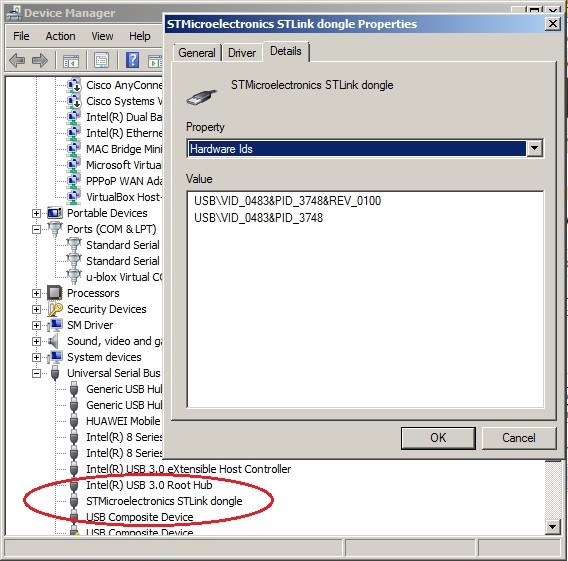The image size is (568, 561).
Task: Open the View menu
Action: [x=103, y=36]
